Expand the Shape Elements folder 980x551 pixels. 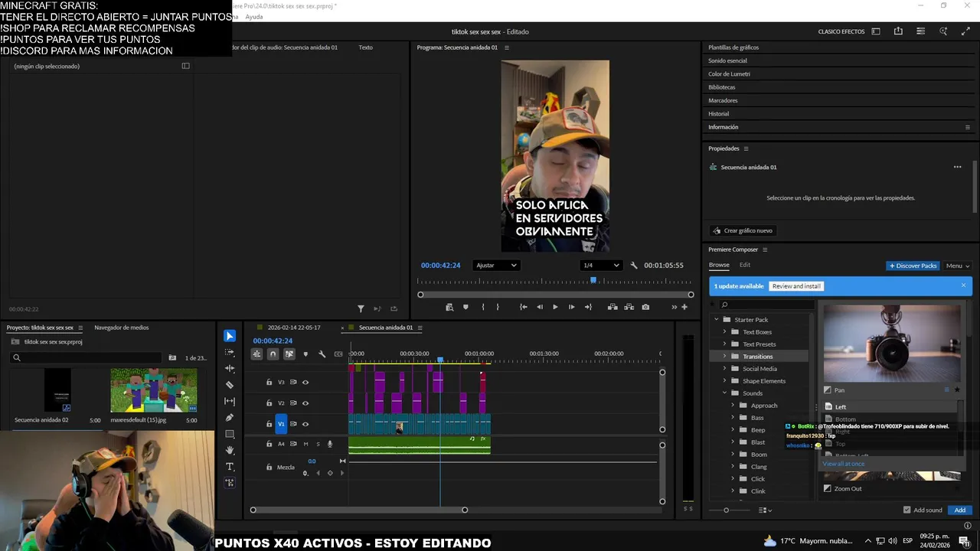coord(724,380)
